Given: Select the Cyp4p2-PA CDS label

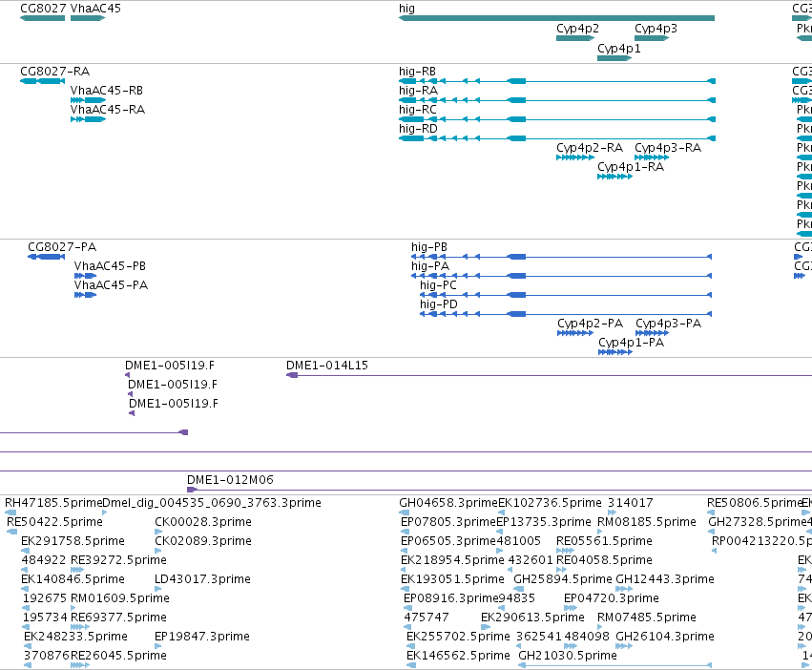Looking at the screenshot, I should coord(591,324).
